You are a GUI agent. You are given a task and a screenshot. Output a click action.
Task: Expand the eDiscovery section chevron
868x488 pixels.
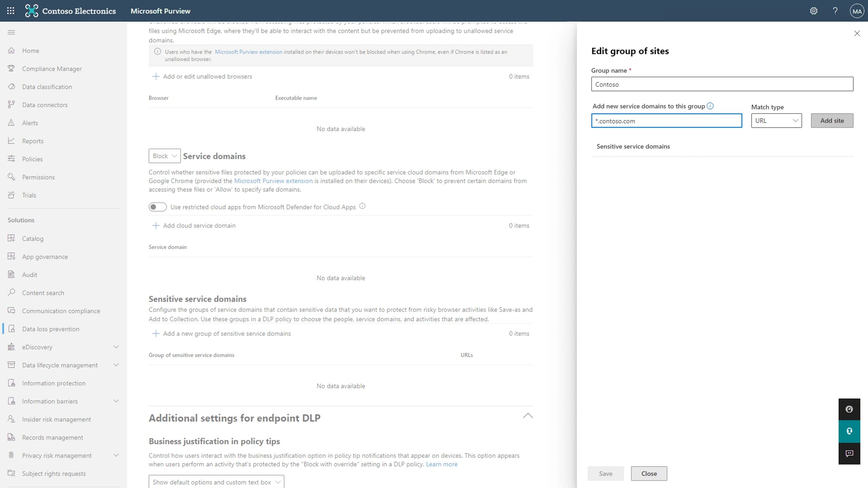tap(116, 347)
